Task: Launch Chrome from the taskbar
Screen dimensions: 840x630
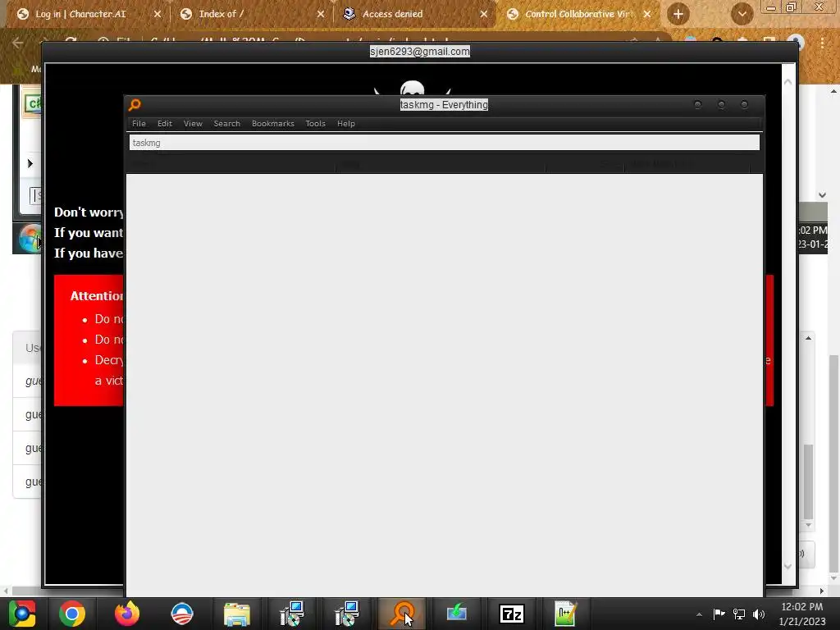Action: (x=72, y=614)
